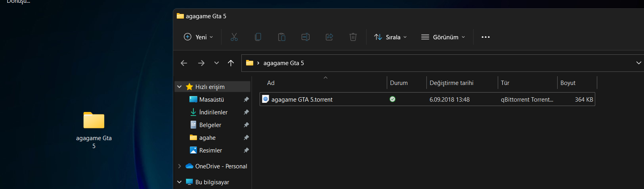This screenshot has height=189, width=644.
Task: Click the 364 KB size cell
Action: 584,100
